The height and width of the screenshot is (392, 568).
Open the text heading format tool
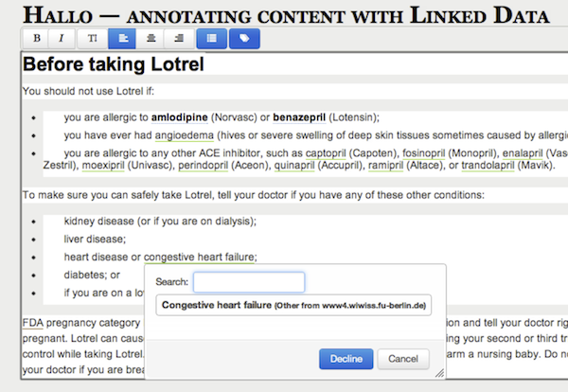(92, 39)
